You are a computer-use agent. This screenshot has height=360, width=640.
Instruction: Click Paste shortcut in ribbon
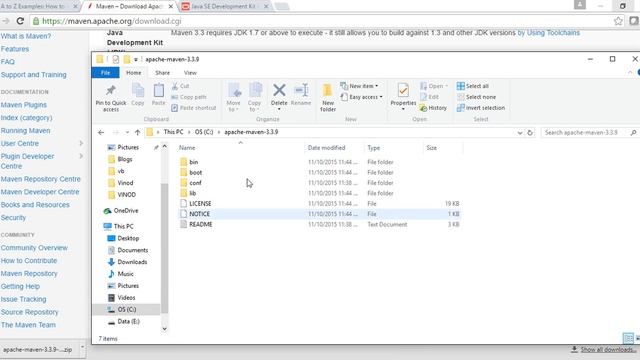[x=193, y=108]
